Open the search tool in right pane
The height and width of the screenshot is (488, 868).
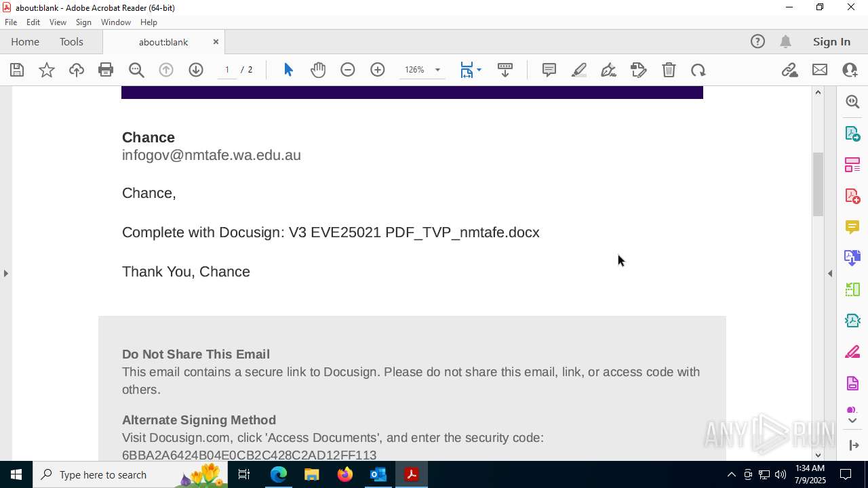tap(852, 102)
